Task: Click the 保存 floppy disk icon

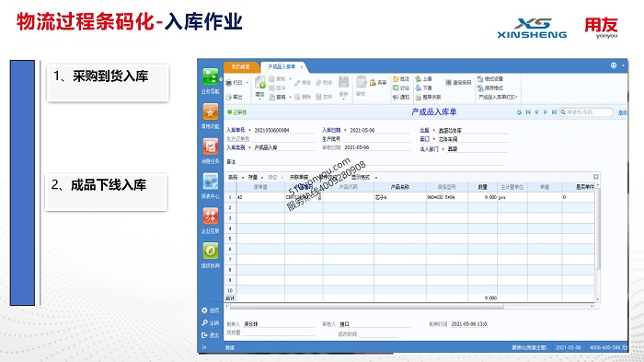Action: (344, 82)
